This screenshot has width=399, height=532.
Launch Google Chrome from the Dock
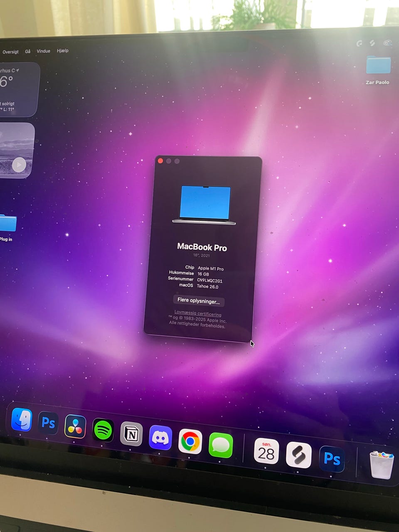pos(190,441)
